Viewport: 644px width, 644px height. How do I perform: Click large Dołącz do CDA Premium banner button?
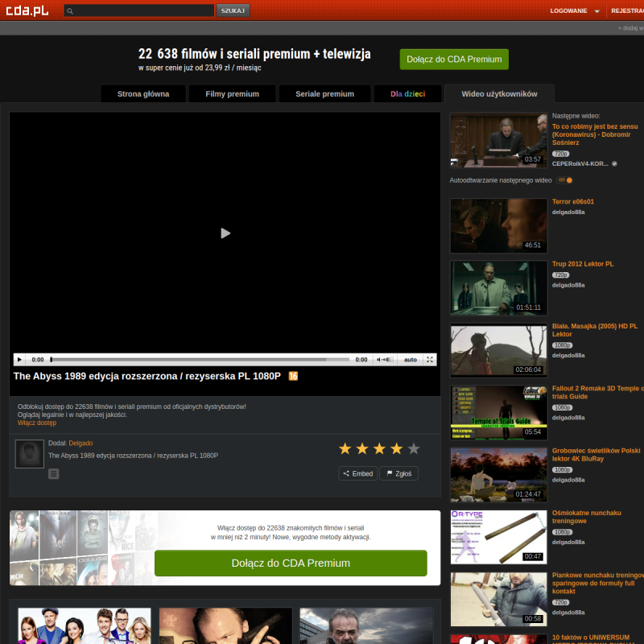click(291, 563)
